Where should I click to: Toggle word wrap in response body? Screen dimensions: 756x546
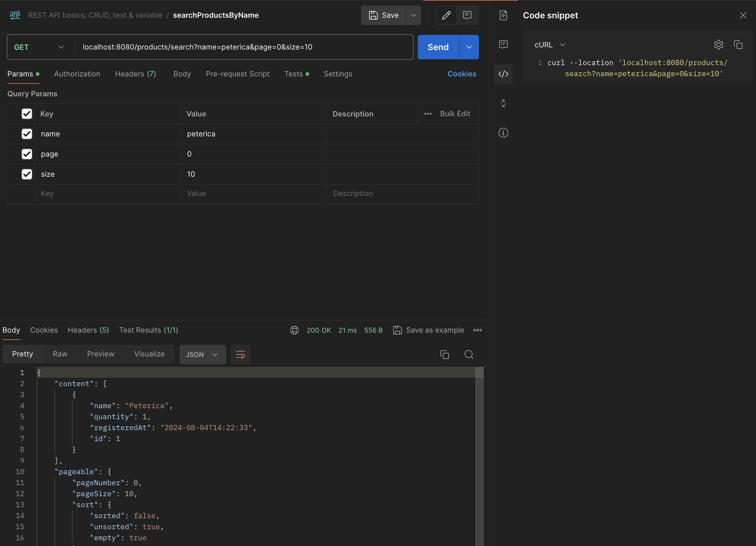(x=240, y=354)
